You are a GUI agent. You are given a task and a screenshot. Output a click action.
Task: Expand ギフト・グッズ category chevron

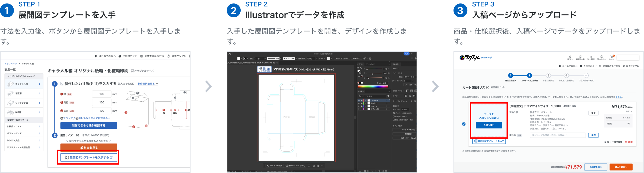point(39,133)
